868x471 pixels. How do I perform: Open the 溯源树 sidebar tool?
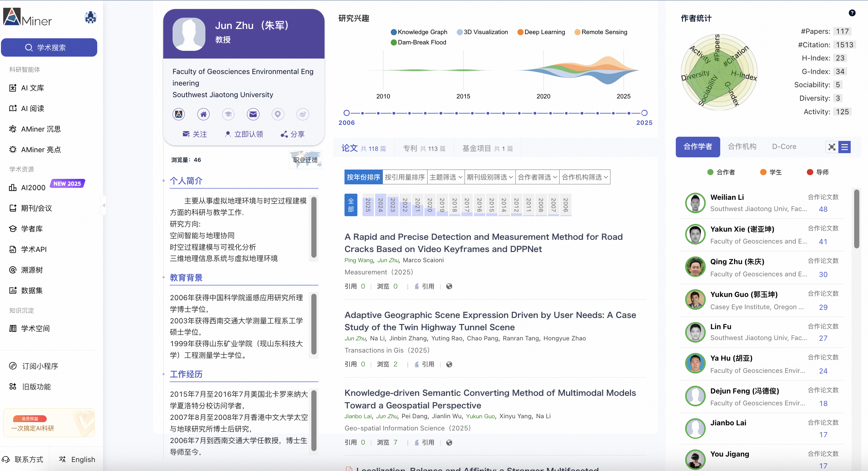pyautogui.click(x=31, y=270)
